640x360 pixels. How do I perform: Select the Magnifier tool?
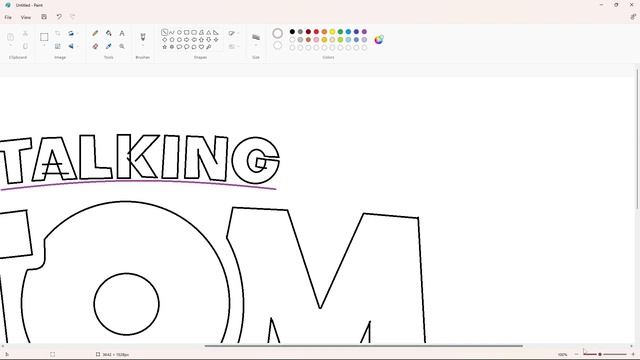pyautogui.click(x=122, y=46)
